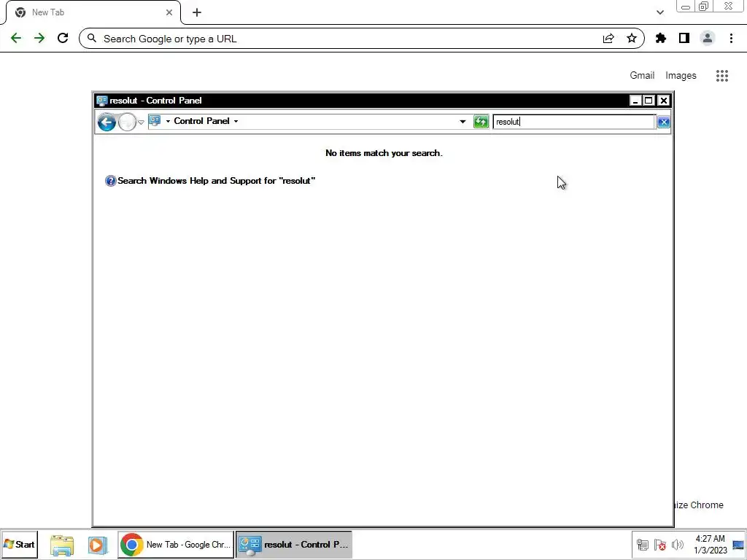Close the resolut Control Panel window
The image size is (747, 560).
(663, 101)
